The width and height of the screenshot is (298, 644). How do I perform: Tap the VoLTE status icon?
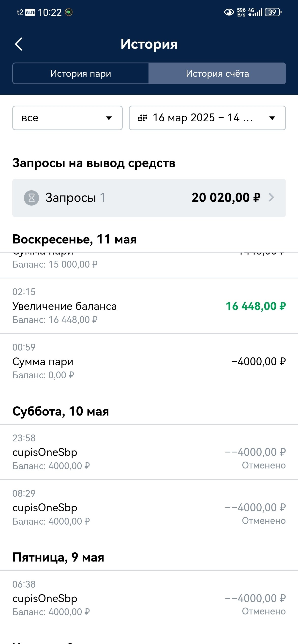point(30,12)
